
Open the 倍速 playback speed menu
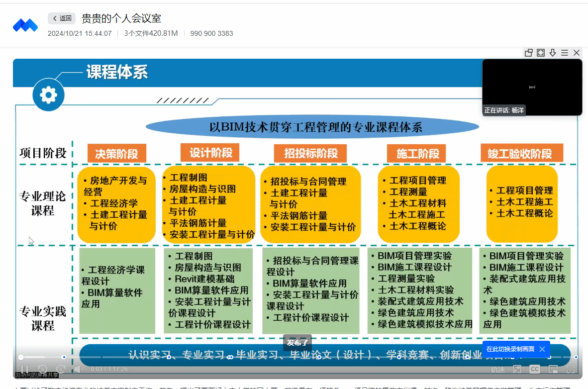(x=498, y=369)
